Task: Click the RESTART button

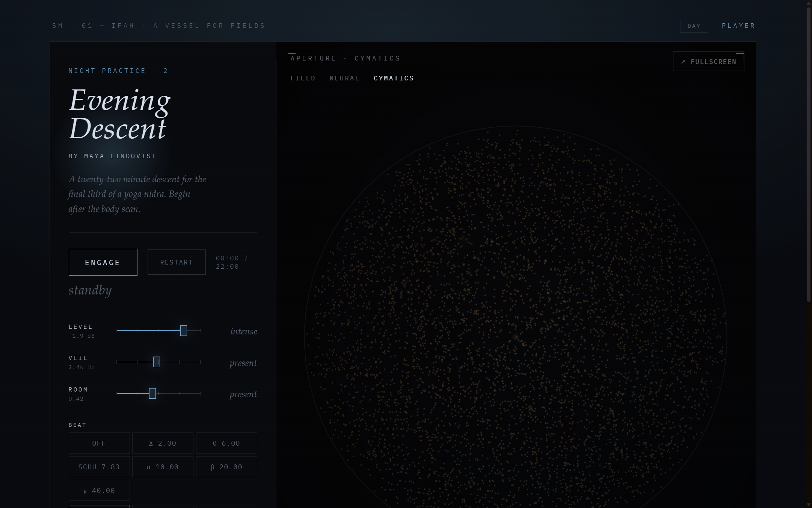Action: [177, 262]
